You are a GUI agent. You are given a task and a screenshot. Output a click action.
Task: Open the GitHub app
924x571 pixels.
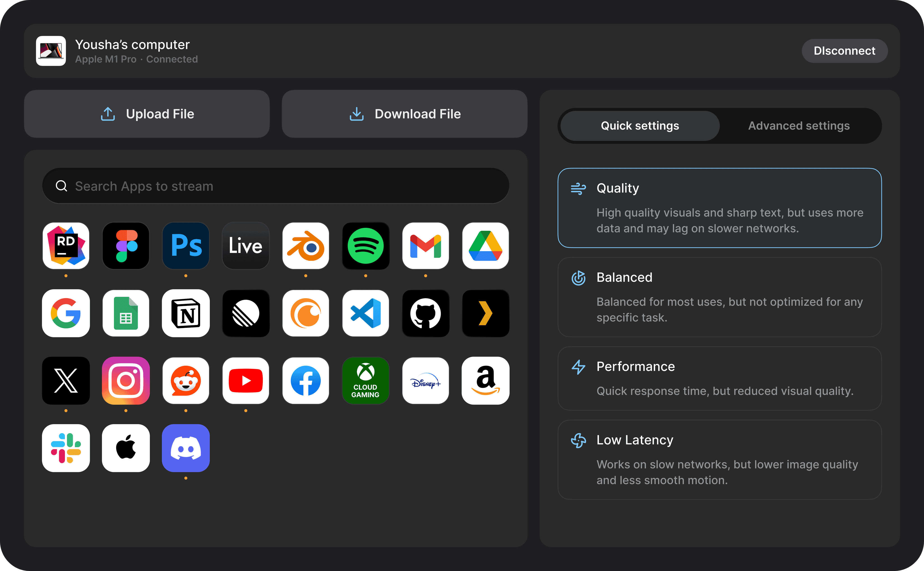click(425, 313)
